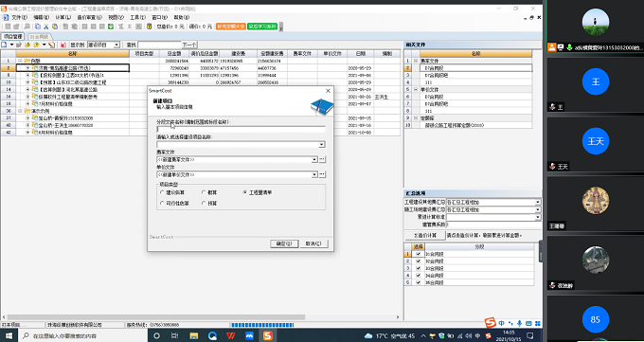Select the 可行性估算 radio button
Viewport: 644px width, 342px height.
tap(162, 203)
